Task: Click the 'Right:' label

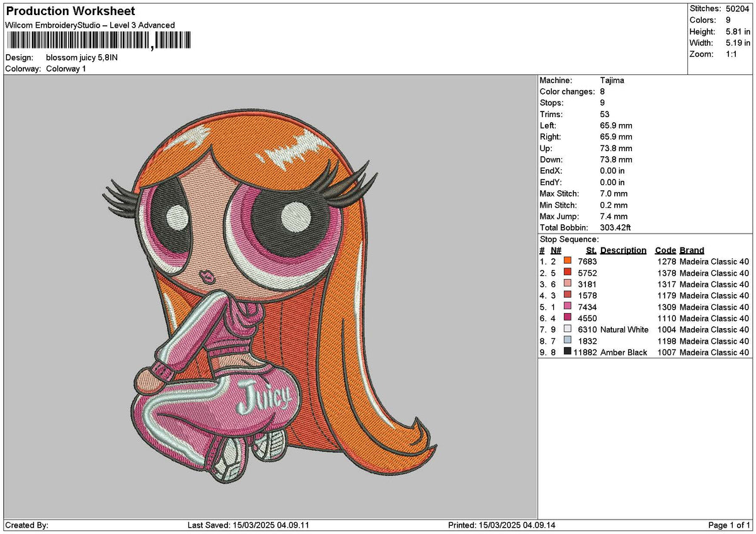Action: coord(551,137)
